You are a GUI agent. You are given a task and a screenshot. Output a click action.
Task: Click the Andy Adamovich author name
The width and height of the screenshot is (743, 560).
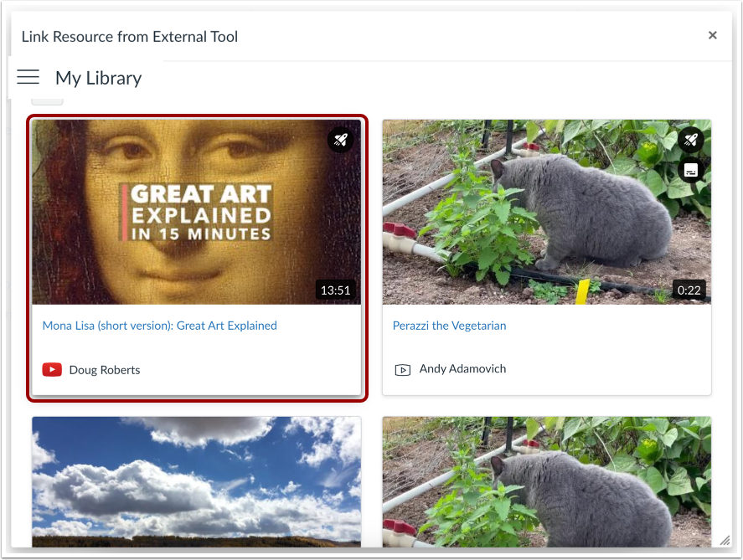(x=462, y=369)
